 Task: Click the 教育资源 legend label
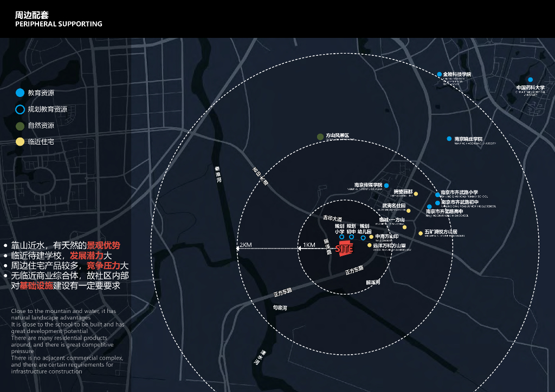click(x=41, y=93)
